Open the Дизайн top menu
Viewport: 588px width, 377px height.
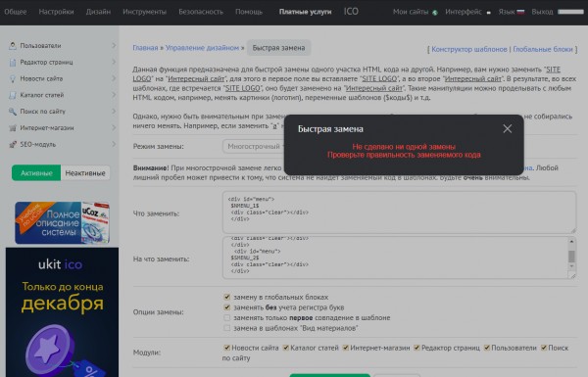pyautogui.click(x=98, y=12)
